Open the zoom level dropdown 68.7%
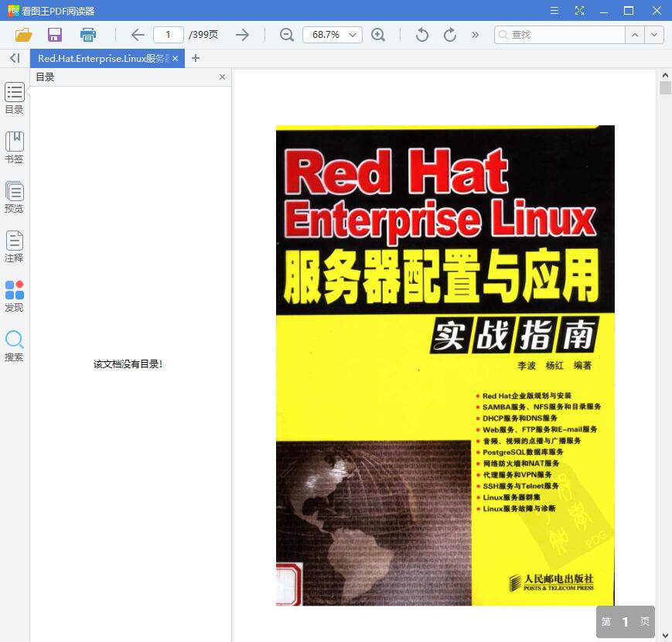 pos(333,35)
